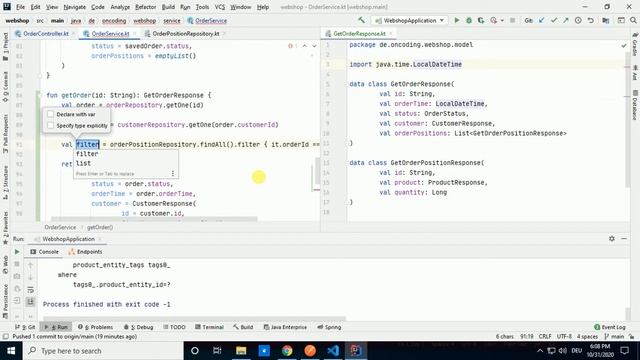Open the File menu

coord(20,7)
